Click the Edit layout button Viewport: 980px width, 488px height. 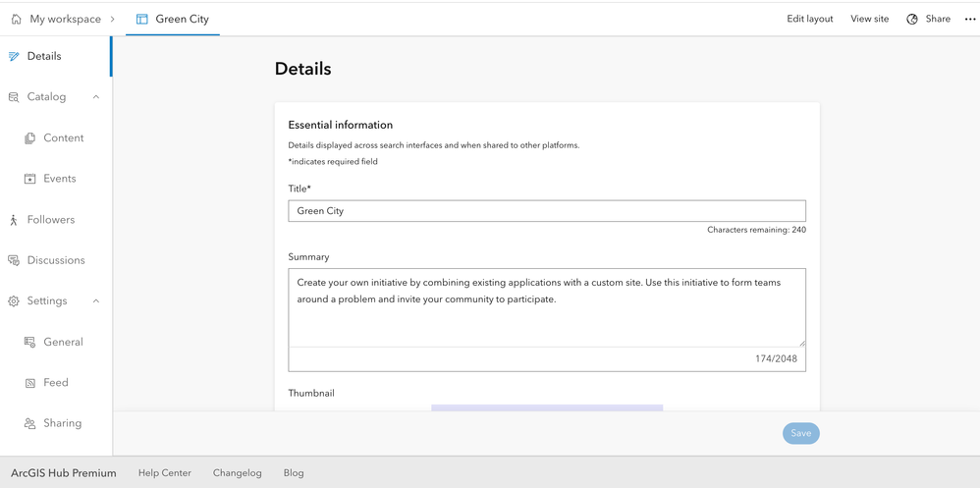coord(809,19)
